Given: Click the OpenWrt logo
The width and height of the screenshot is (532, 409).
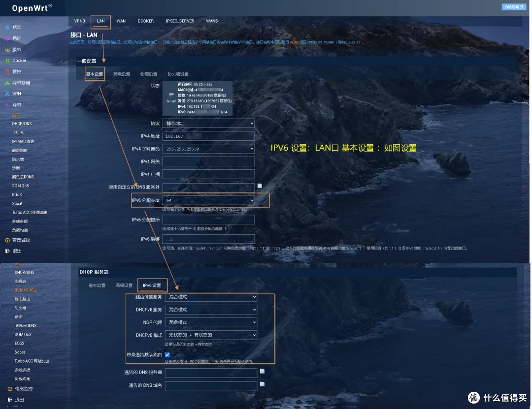Looking at the screenshot, I should point(32,8).
